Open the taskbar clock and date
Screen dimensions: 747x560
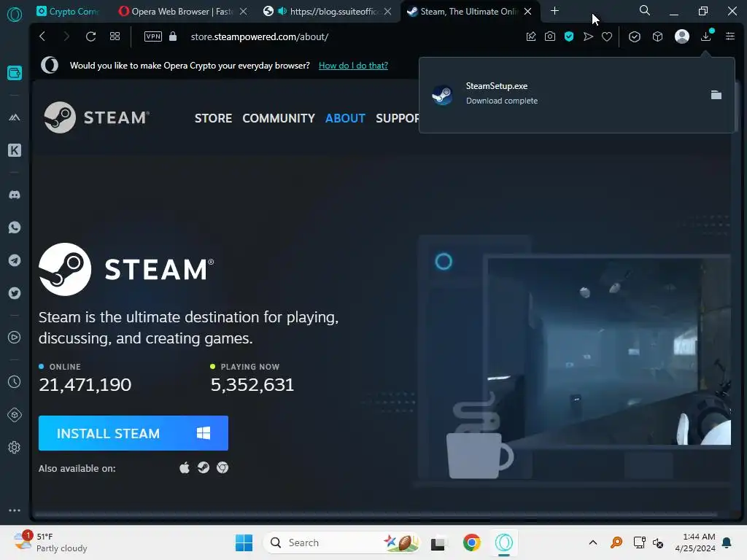pos(695,542)
